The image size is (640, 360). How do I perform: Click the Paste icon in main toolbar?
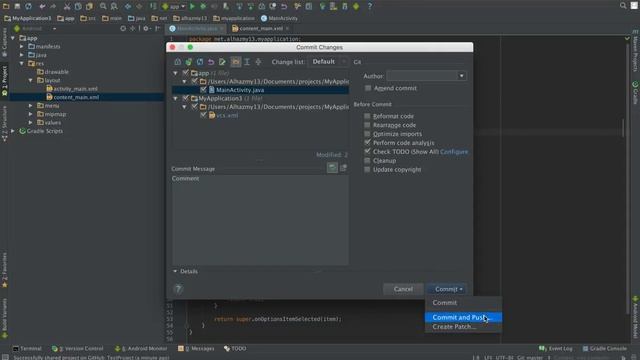pos(89,6)
